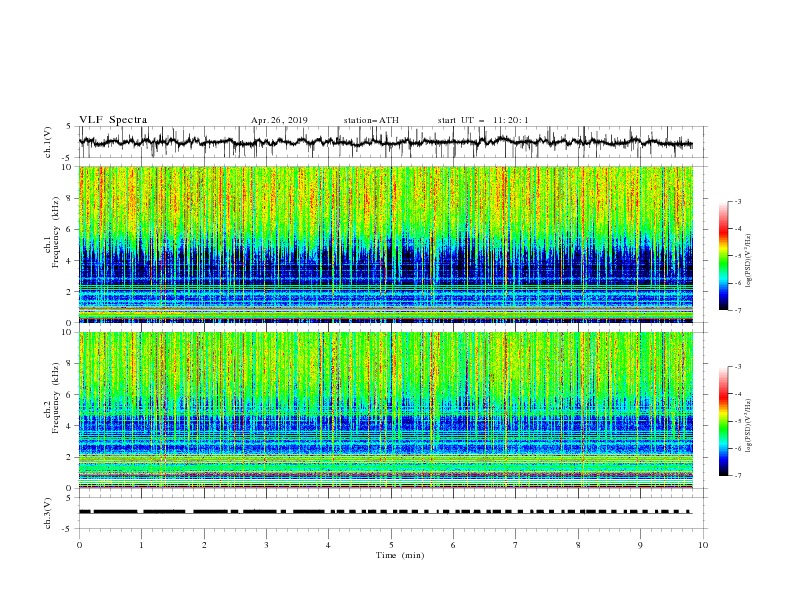Click the log(PSD) label beside ch.2 colorbar
Viewport: 792px width, 612px height.
(749, 425)
